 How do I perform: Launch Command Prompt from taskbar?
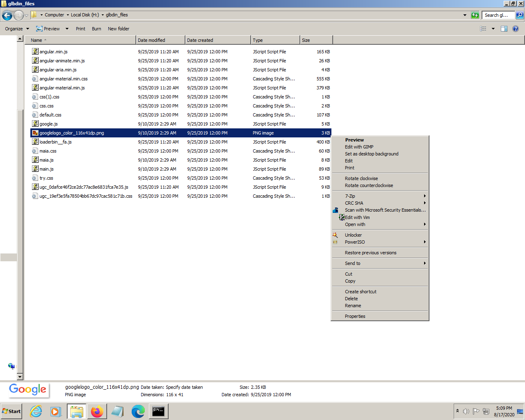(x=158, y=411)
